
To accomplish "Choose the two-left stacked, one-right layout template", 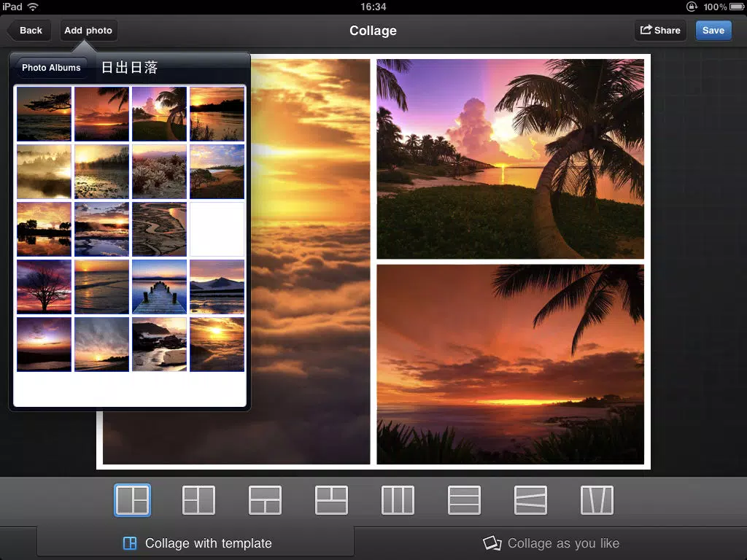I will [x=198, y=500].
